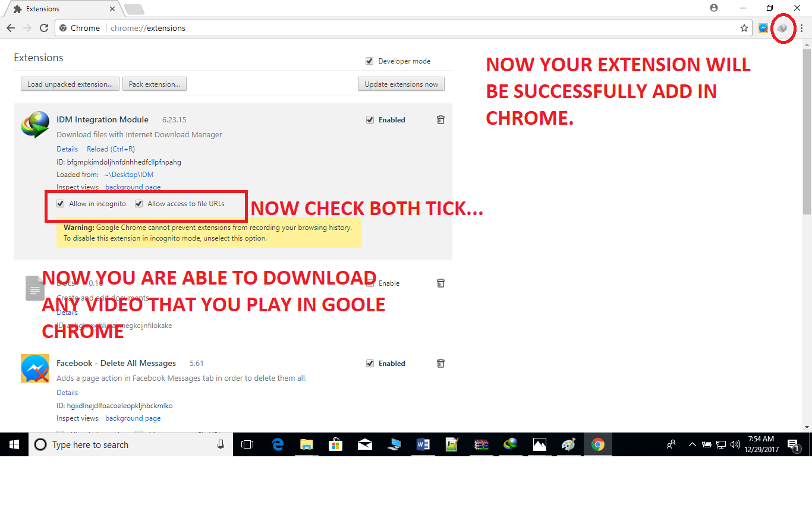
Task: Launch Internet Download Manager from the taskbar
Action: pyautogui.click(x=510, y=444)
